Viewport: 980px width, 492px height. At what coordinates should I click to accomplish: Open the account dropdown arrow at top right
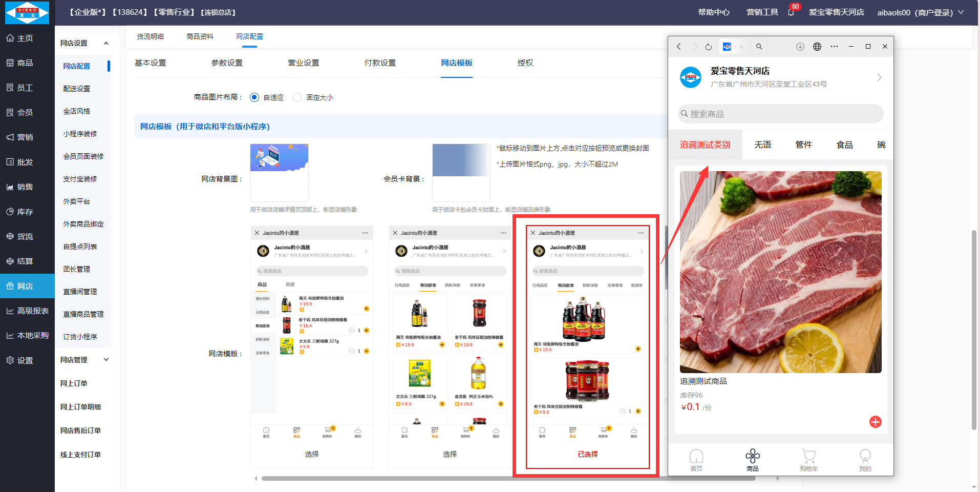click(x=961, y=12)
